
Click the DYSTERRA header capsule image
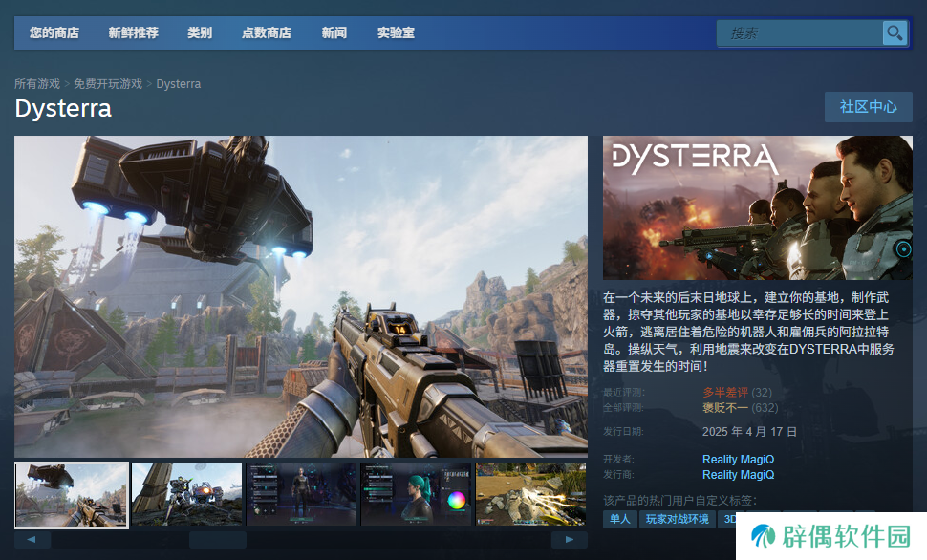pos(757,207)
